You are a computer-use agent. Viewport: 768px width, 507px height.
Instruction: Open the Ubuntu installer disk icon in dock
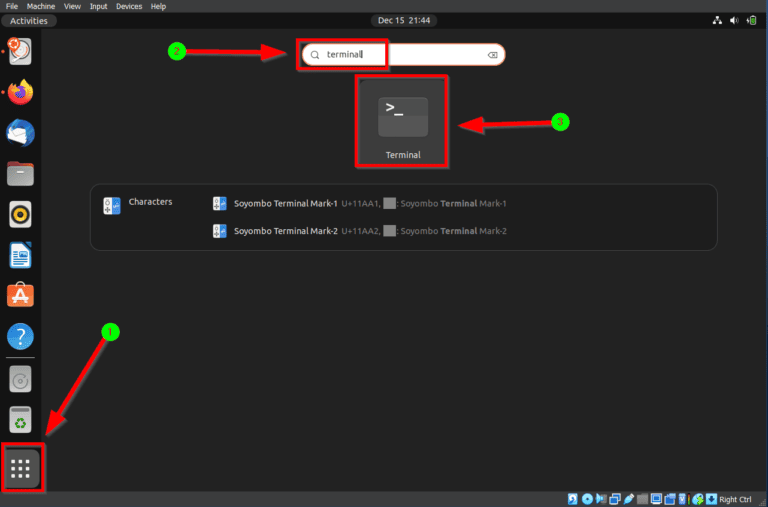pos(20,51)
